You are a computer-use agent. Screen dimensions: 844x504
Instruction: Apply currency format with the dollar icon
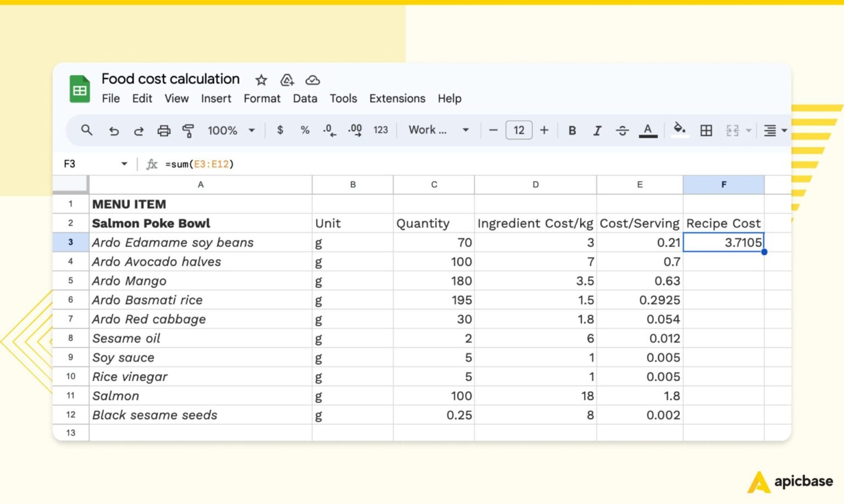[280, 130]
